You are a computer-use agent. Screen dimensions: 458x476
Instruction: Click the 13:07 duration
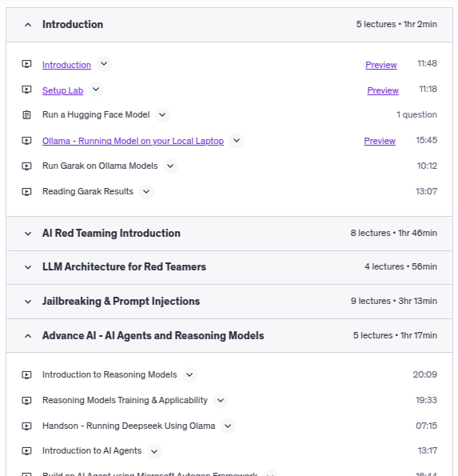pyautogui.click(x=427, y=191)
